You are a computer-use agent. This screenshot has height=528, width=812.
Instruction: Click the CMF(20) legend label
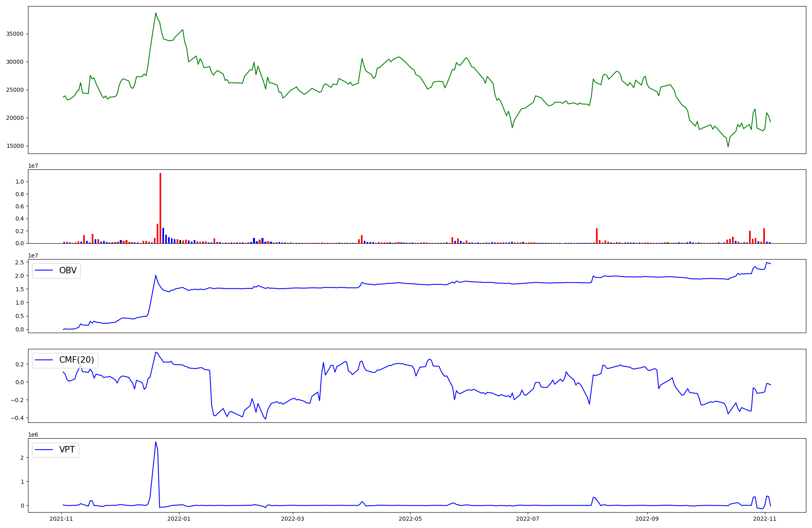[x=76, y=360]
